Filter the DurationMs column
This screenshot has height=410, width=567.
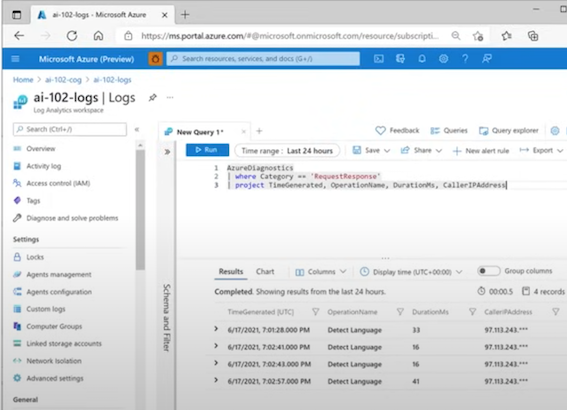472,312
